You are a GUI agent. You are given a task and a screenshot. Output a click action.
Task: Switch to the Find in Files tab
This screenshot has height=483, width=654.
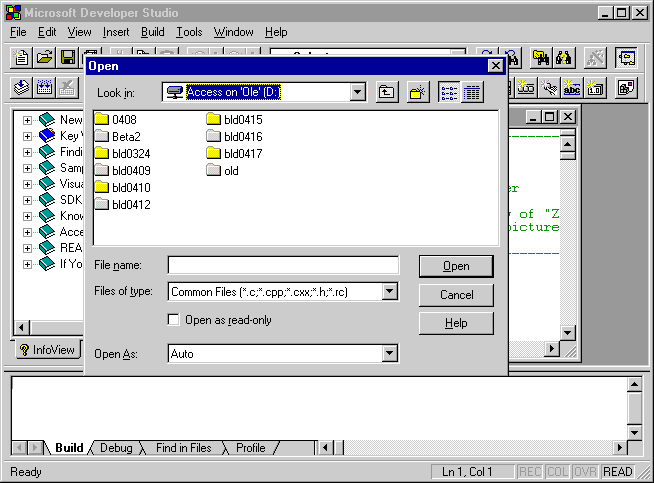pyautogui.click(x=183, y=448)
